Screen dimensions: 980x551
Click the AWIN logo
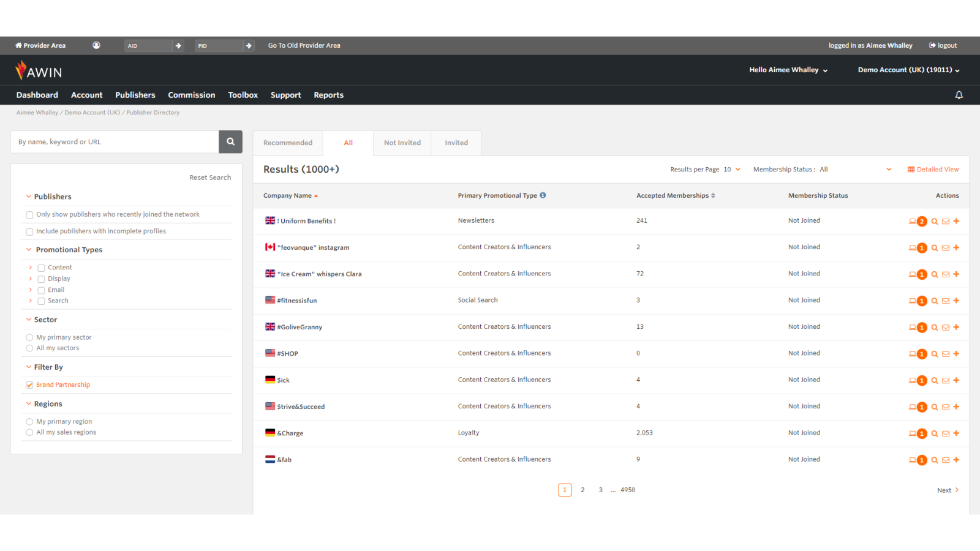point(39,70)
